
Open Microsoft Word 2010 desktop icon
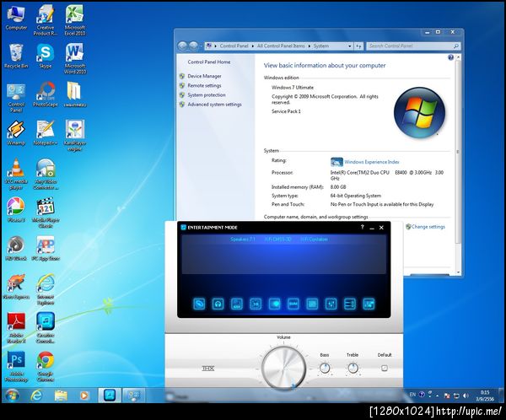tap(74, 58)
